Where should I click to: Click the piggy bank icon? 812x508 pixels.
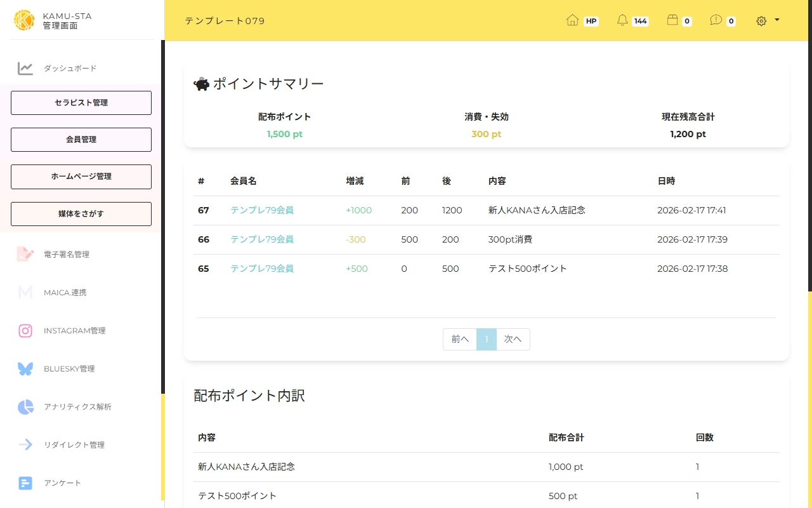tap(202, 84)
